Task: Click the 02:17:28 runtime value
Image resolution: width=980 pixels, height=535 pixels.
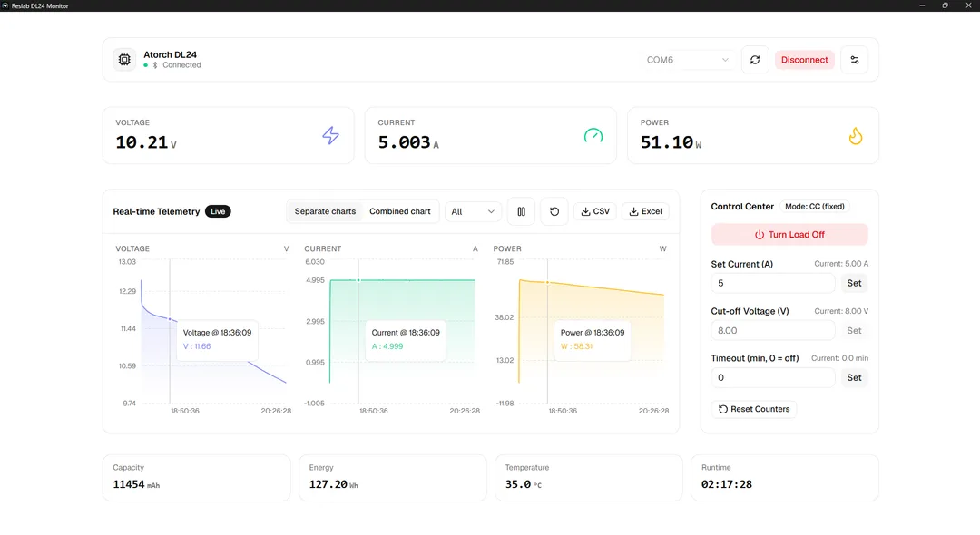Action: tap(726, 484)
